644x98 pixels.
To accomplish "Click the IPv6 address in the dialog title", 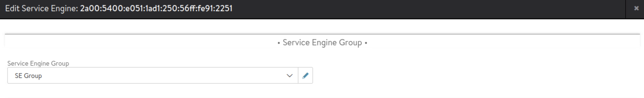I will [x=156, y=9].
